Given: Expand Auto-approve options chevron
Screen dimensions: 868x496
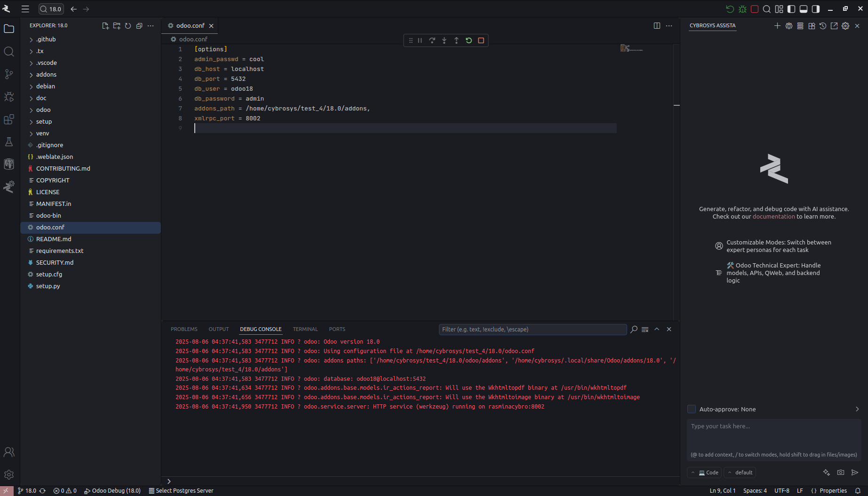Looking at the screenshot, I should (x=857, y=409).
